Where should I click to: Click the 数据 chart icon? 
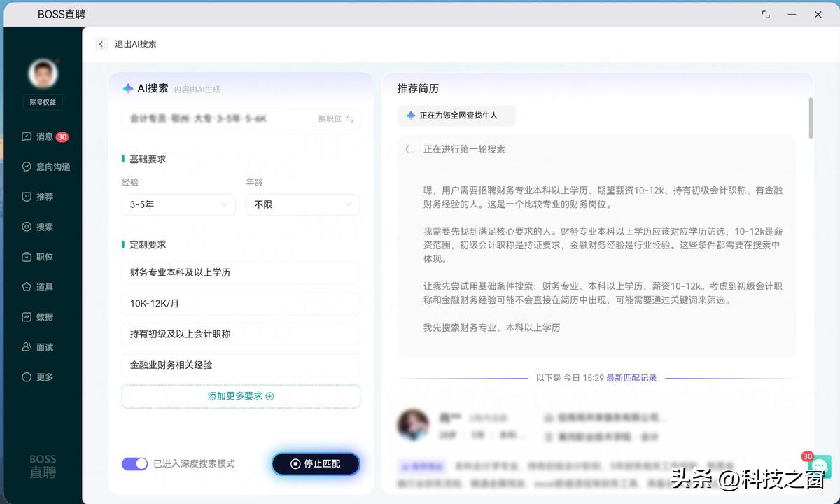pos(27,318)
